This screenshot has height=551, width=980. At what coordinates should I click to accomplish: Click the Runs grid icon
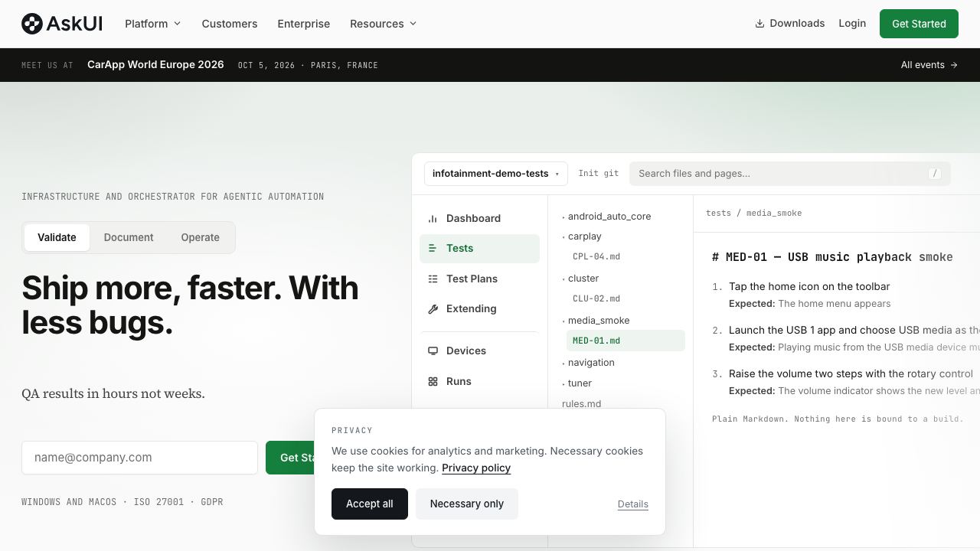pyautogui.click(x=433, y=381)
